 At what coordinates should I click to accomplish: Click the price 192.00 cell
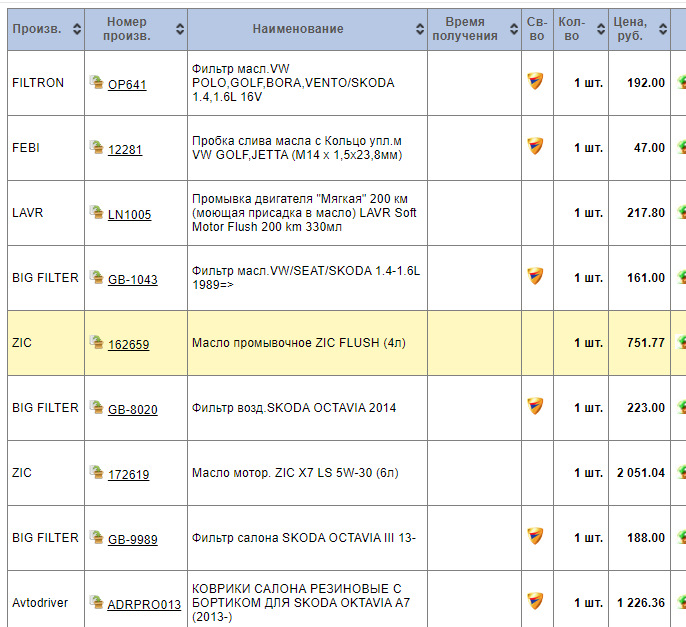639,83
